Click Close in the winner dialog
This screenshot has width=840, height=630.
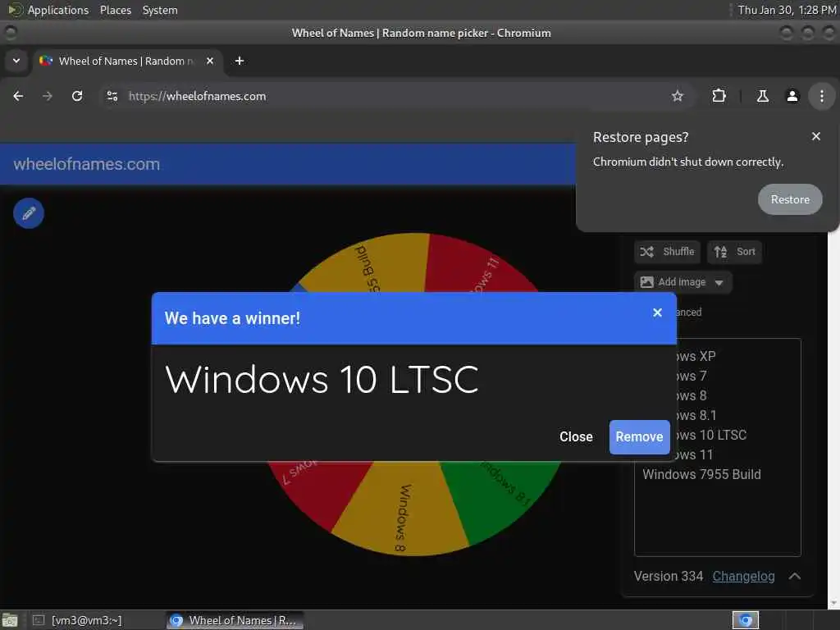(576, 436)
